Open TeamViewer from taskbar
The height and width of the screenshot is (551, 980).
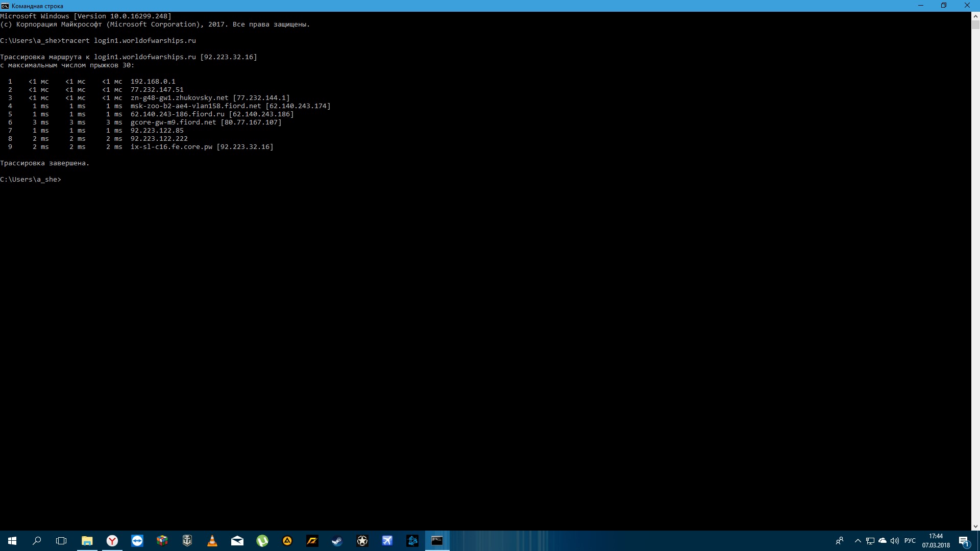pyautogui.click(x=137, y=541)
